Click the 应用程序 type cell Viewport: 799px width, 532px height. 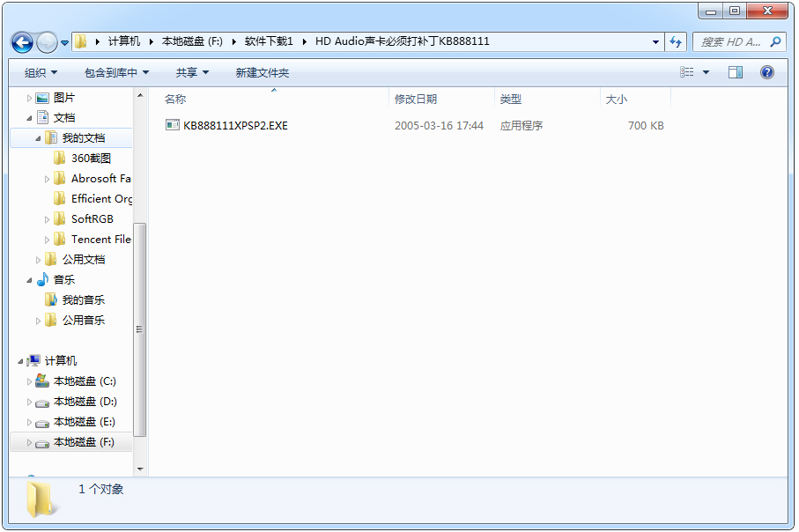(x=522, y=125)
